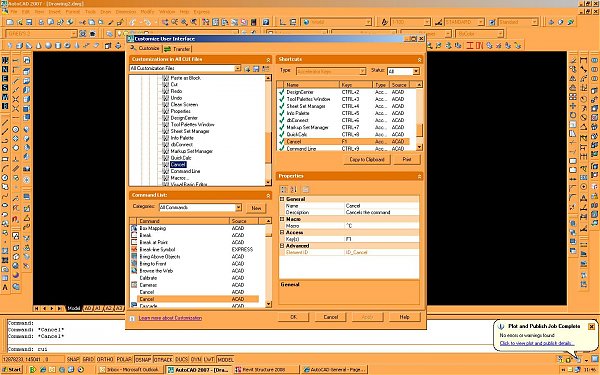Click the New command button

point(256,208)
